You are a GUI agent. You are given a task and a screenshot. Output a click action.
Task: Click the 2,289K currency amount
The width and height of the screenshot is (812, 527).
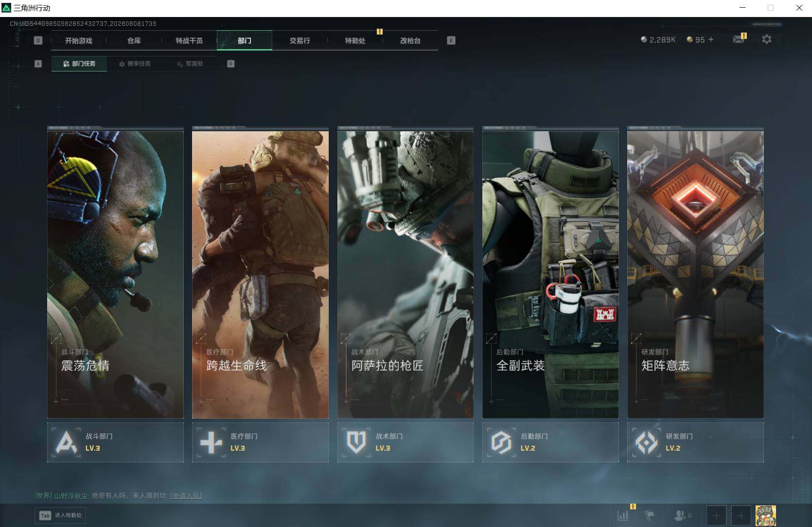coord(663,40)
